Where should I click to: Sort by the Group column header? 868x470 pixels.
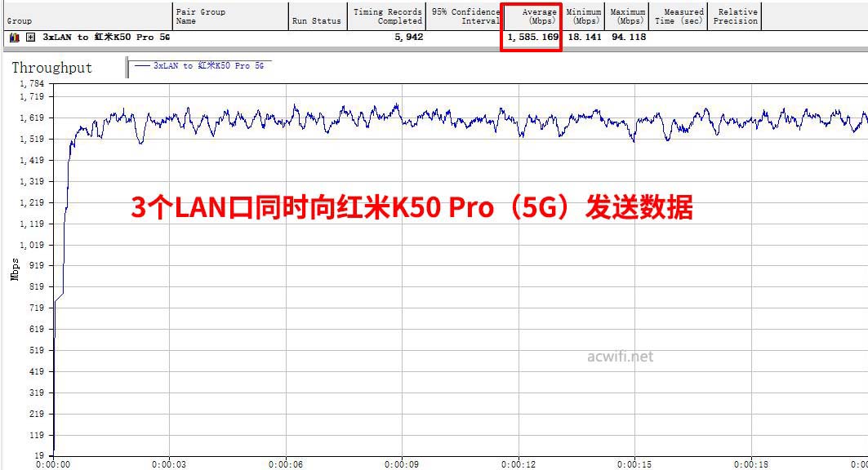pos(88,16)
